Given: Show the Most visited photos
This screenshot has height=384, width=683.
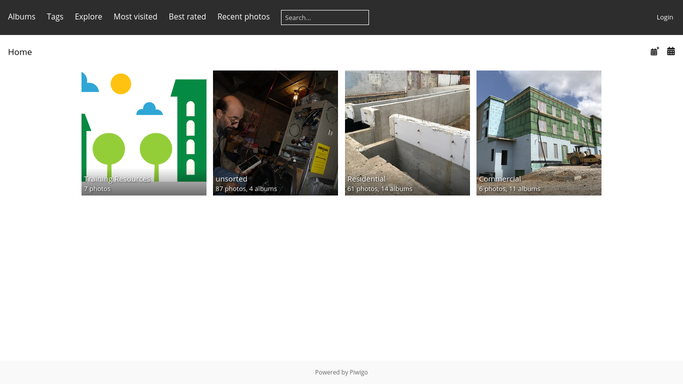Looking at the screenshot, I should 135,17.
